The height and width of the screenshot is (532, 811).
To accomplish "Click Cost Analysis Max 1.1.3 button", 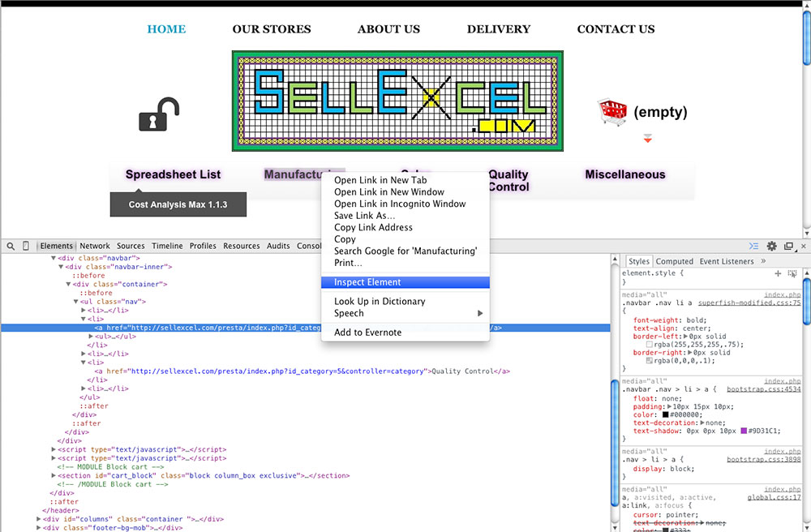I will [x=178, y=204].
